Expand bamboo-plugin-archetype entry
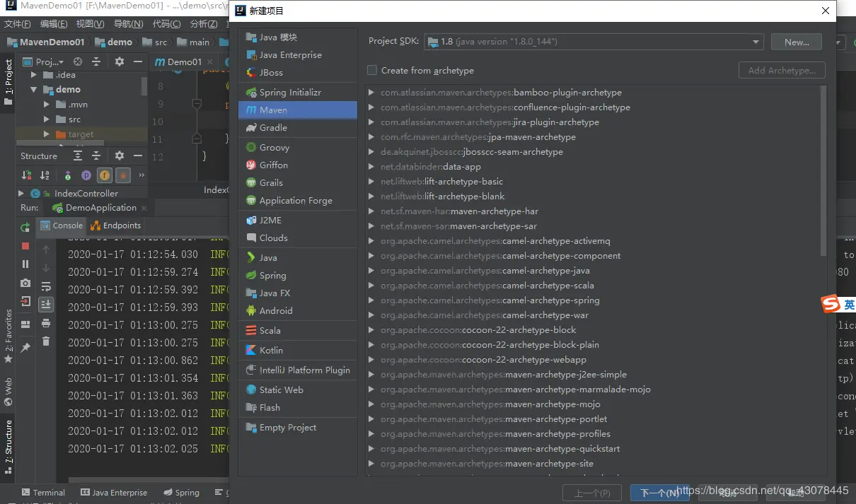This screenshot has width=856, height=504. click(372, 93)
